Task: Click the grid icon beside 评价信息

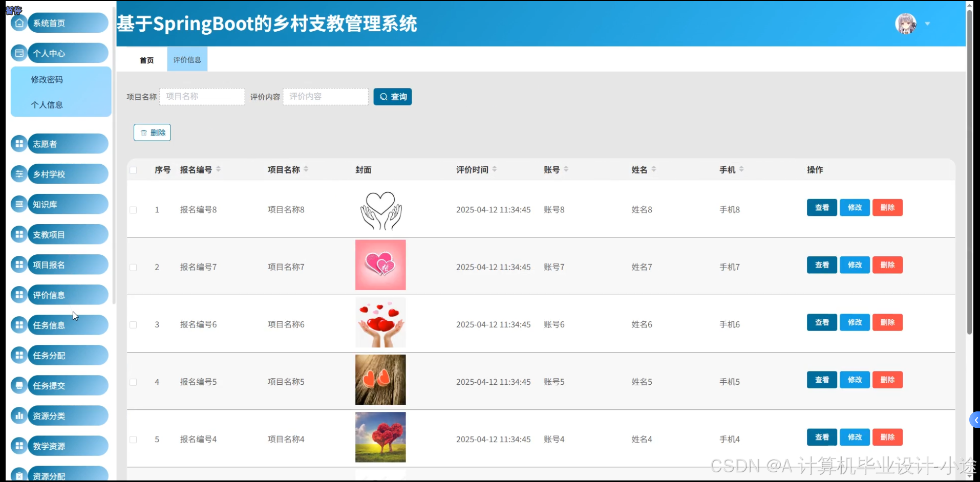Action: coord(19,295)
